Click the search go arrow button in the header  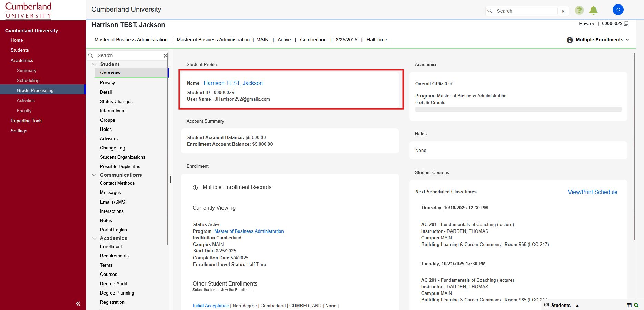click(x=563, y=11)
